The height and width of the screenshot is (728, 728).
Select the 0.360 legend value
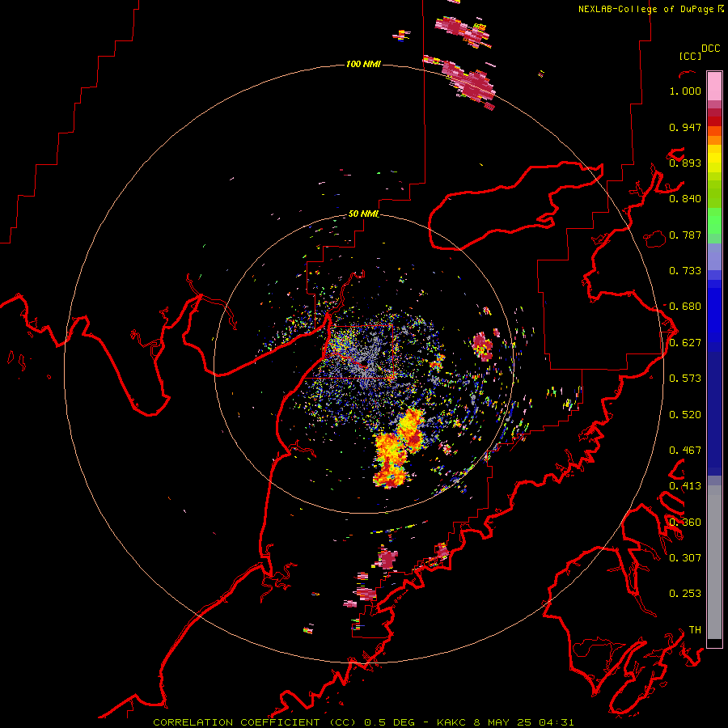(685, 523)
